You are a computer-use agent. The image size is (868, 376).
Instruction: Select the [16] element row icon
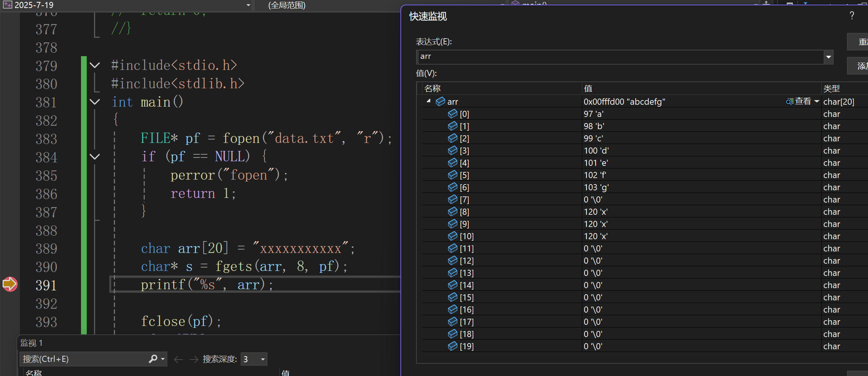coord(453,309)
